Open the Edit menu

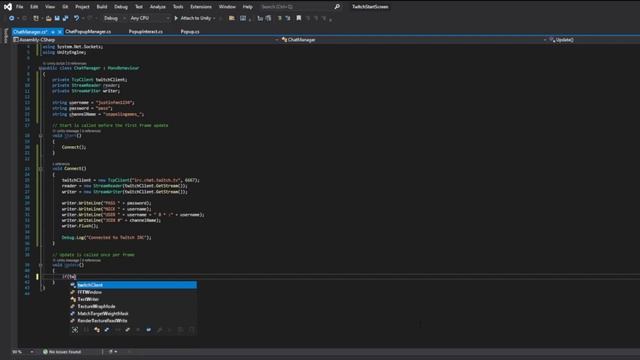pyautogui.click(x=34, y=7)
